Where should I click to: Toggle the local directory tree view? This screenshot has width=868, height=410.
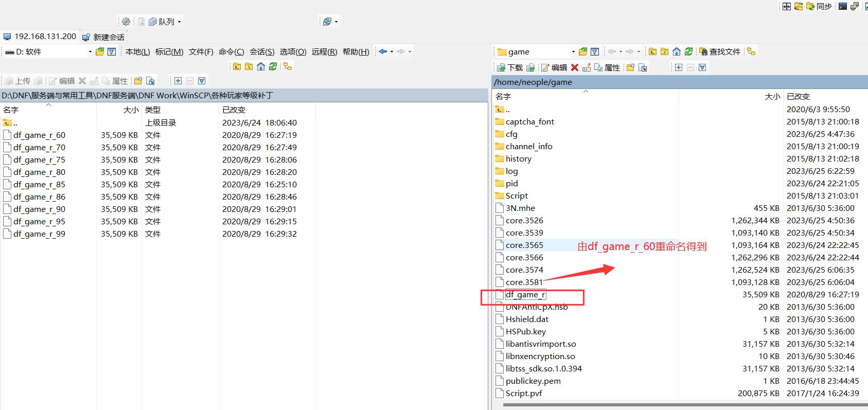288,66
